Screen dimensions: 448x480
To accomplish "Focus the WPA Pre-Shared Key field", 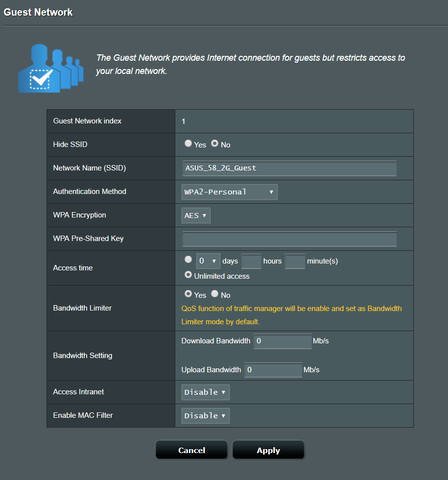I will click(289, 239).
